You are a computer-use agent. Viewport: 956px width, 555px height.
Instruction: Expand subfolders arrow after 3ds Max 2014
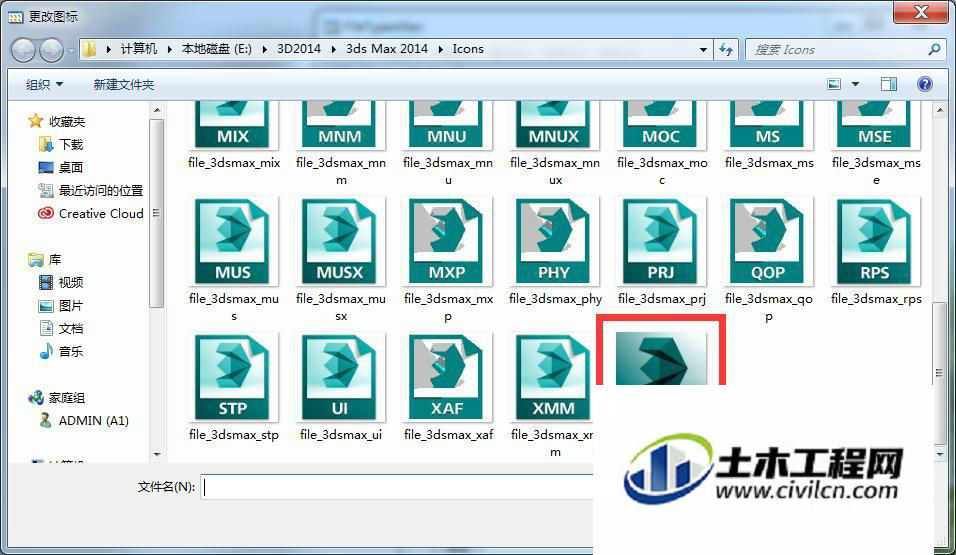point(440,49)
